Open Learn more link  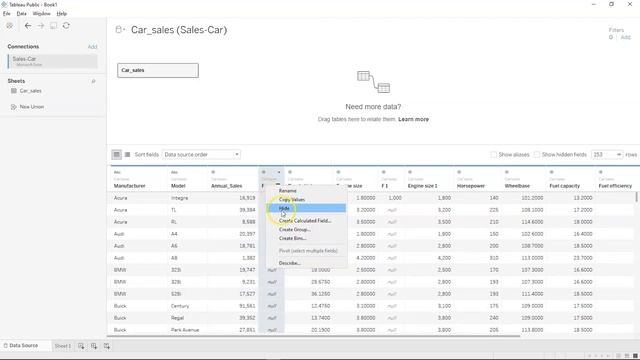[413, 119]
